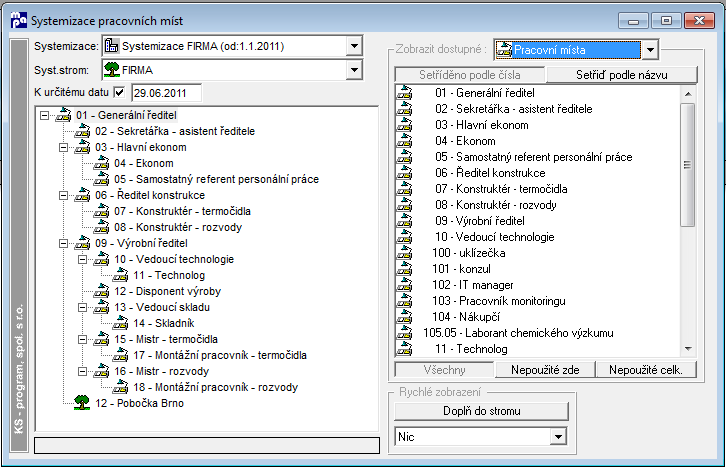Click list icon beside 101 - konzul
Viewport: 726px width, 468px height.
[x=404, y=268]
